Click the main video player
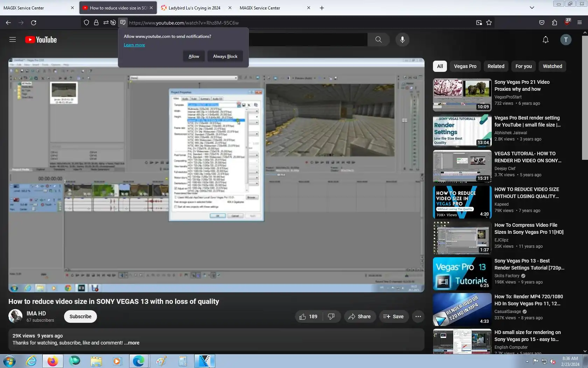 point(216,175)
